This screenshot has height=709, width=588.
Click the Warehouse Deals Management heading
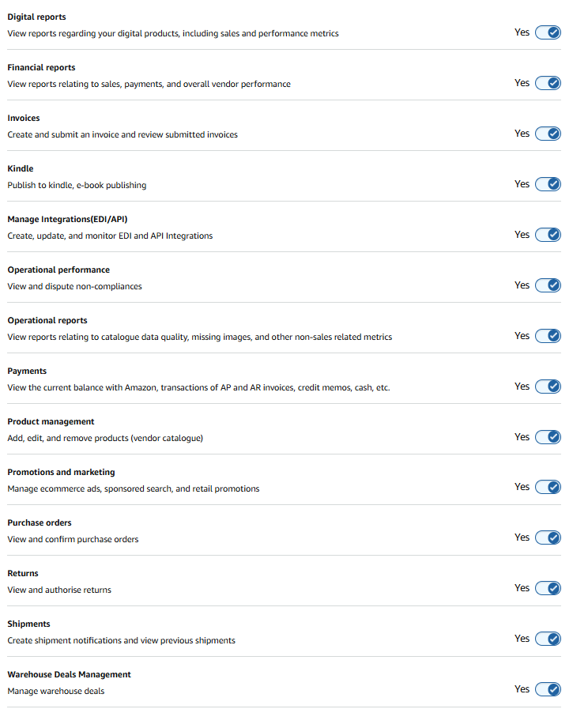69,675
